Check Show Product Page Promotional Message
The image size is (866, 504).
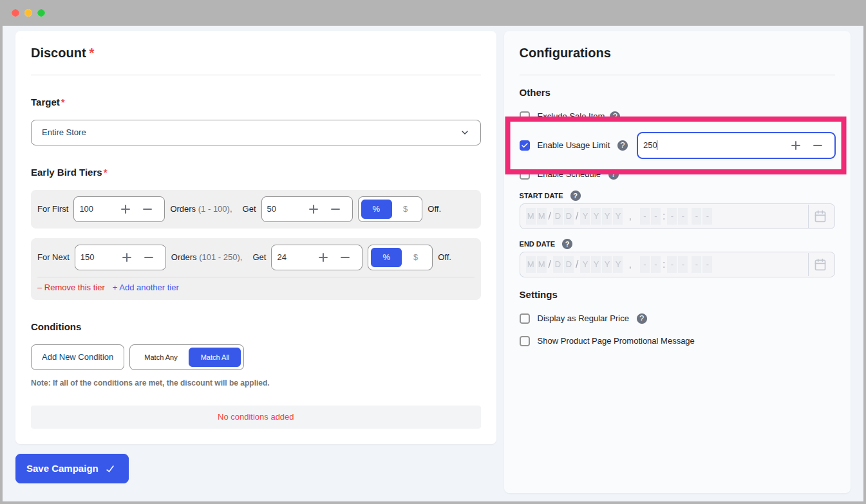point(525,341)
